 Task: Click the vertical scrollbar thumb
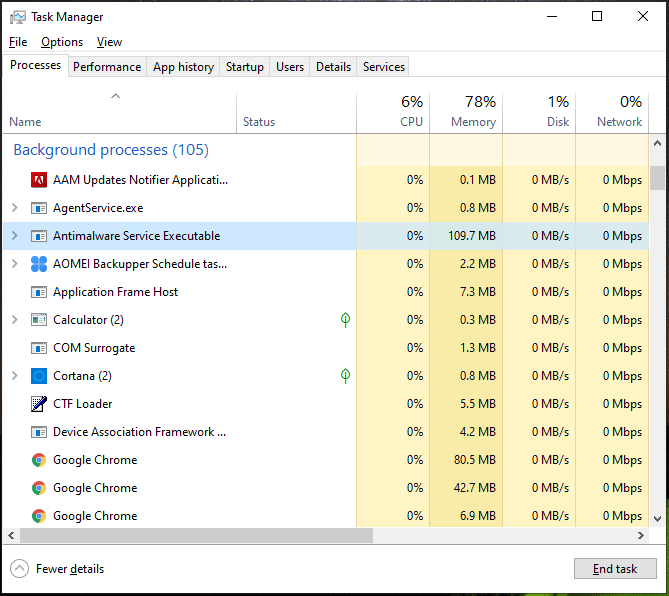click(x=657, y=177)
